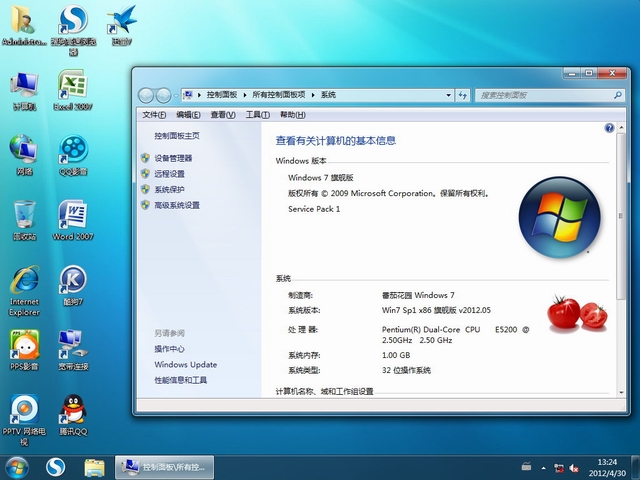640x480 pixels.
Task: Open the Internet Explorer desktop icon
Action: [24, 291]
